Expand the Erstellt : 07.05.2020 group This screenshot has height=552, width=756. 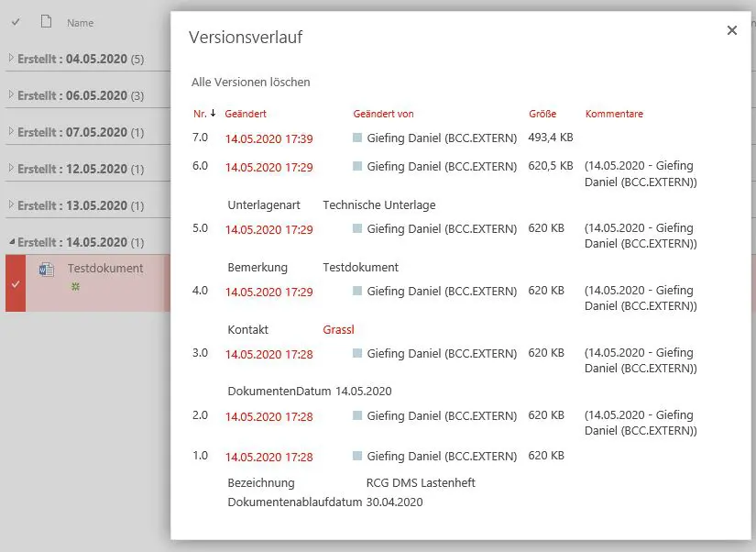tap(12, 132)
